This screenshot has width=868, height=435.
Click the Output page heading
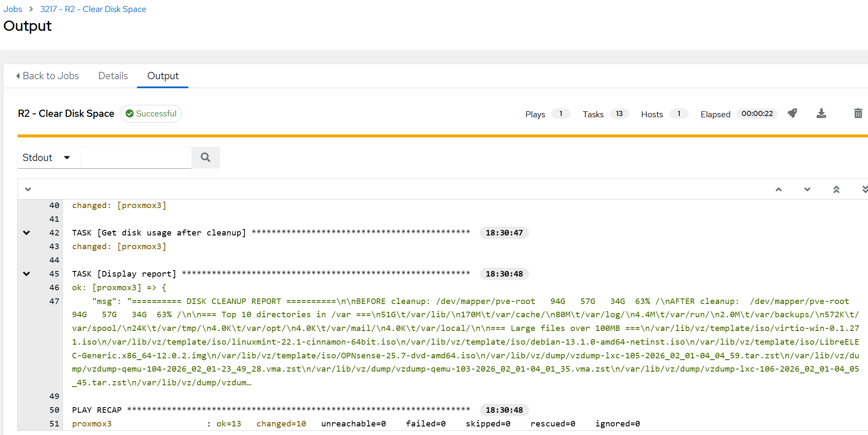(x=27, y=26)
